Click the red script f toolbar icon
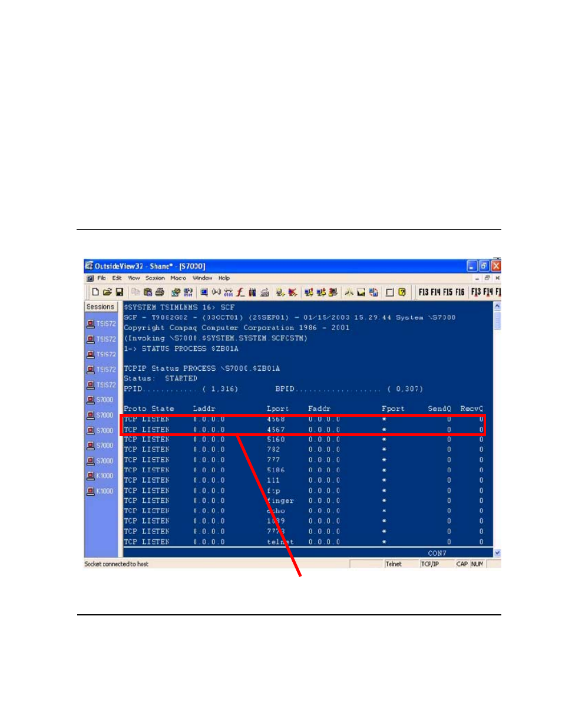The width and height of the screenshot is (562, 728). (x=240, y=292)
